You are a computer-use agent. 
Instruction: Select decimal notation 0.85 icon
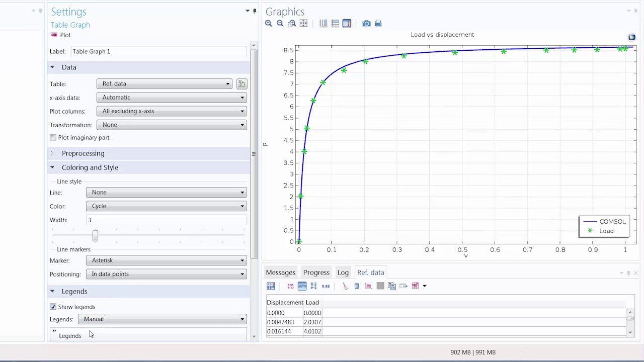coord(326,286)
